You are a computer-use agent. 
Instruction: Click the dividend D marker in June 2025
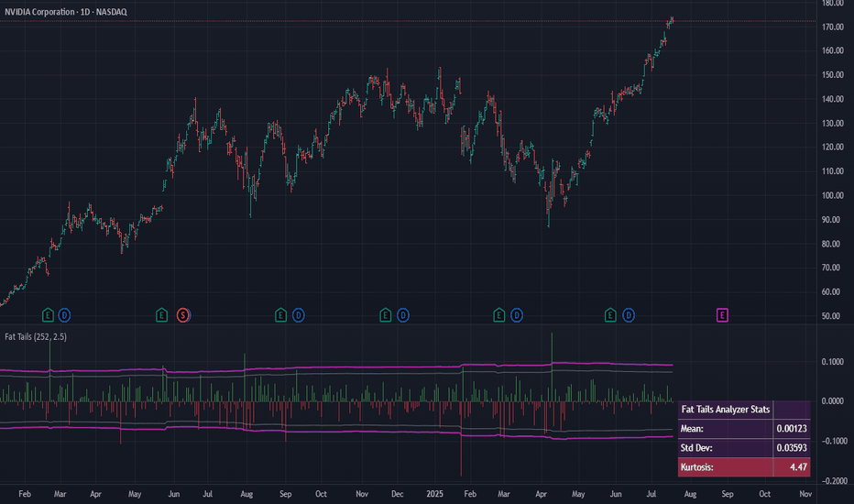(629, 315)
